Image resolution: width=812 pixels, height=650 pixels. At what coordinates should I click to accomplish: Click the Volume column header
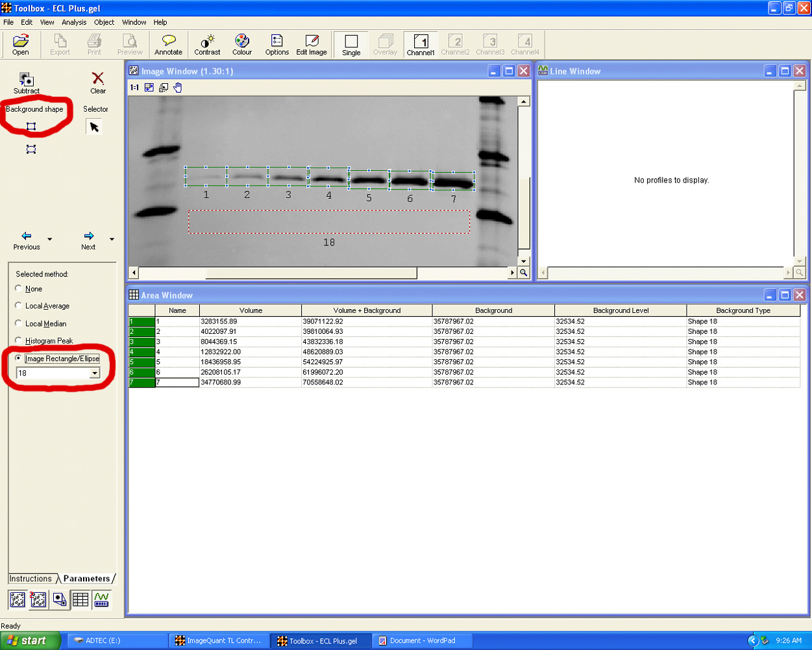pyautogui.click(x=251, y=310)
